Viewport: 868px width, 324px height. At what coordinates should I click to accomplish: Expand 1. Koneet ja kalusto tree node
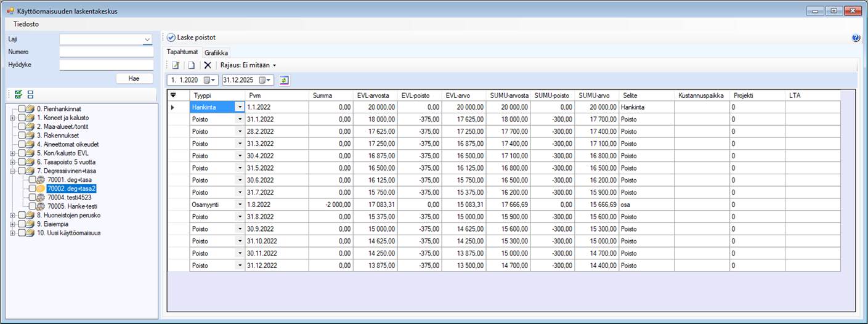12,118
